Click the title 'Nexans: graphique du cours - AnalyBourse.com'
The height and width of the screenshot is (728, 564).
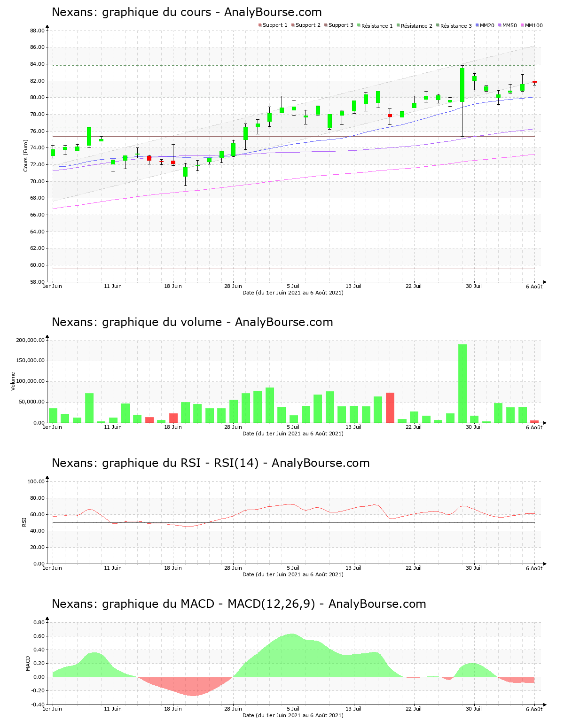coord(187,12)
